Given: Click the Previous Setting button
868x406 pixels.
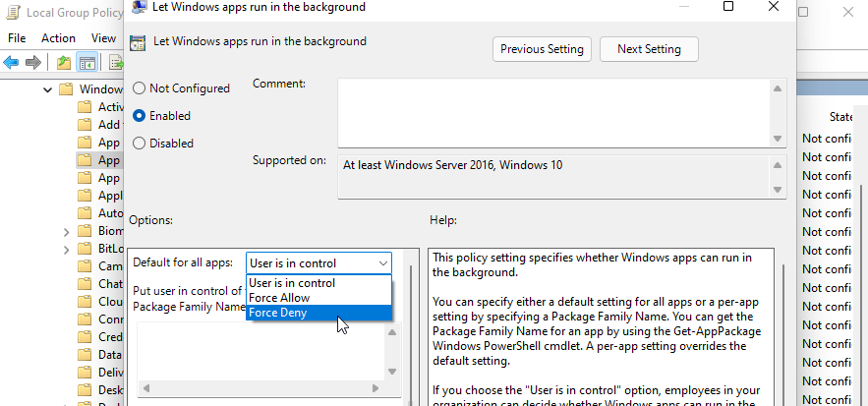Looking at the screenshot, I should point(542,49).
